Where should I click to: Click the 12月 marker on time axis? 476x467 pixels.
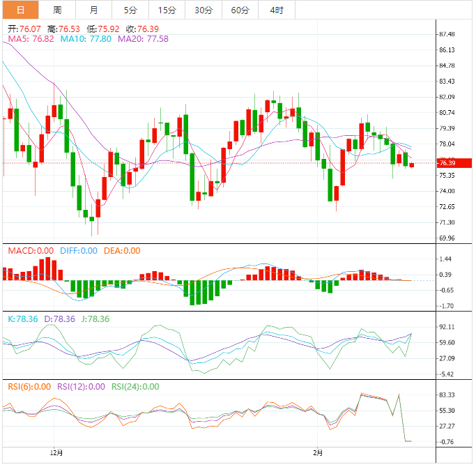coord(56,453)
